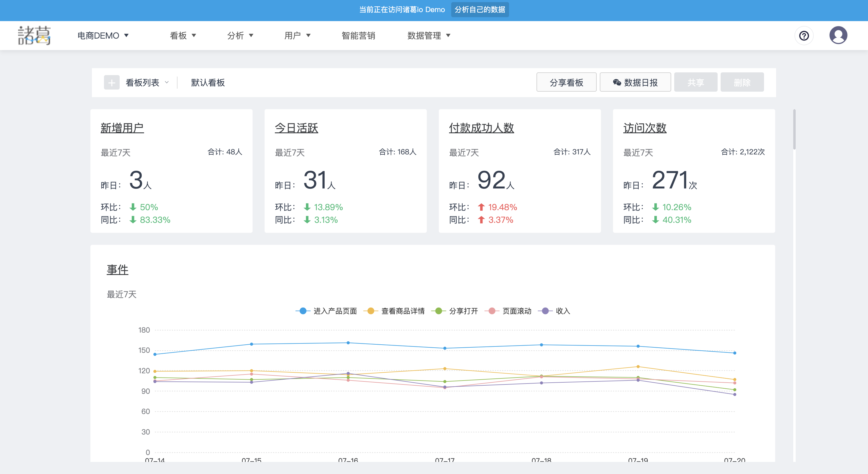Click the 92 yesterday payers value

tap(491, 180)
